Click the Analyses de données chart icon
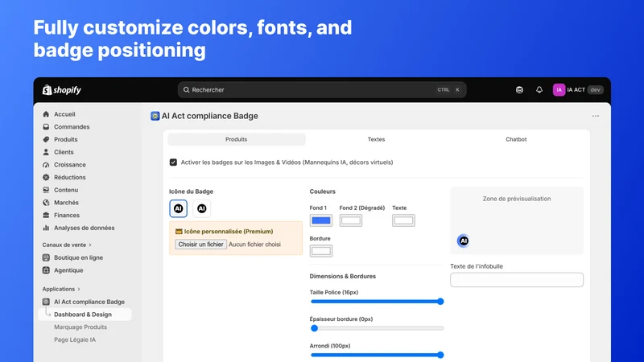 (x=46, y=228)
